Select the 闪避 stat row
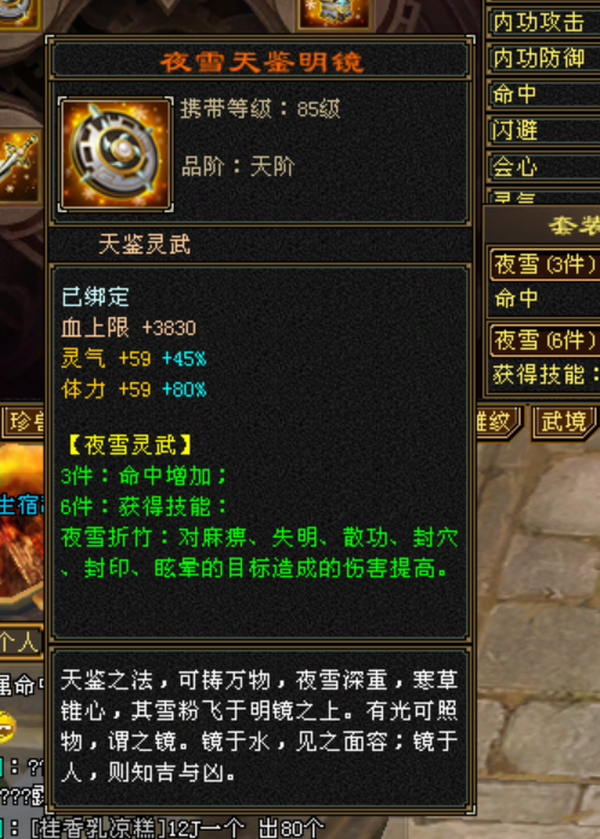 (x=543, y=130)
